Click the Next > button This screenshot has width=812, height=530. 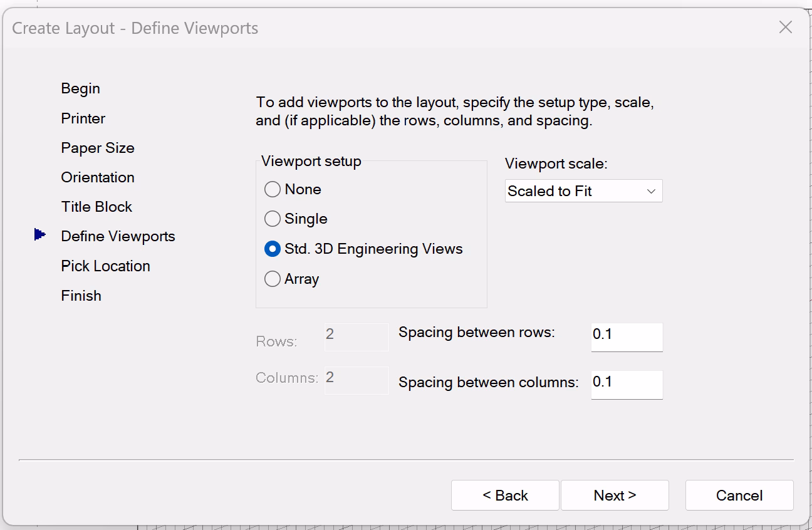(615, 496)
